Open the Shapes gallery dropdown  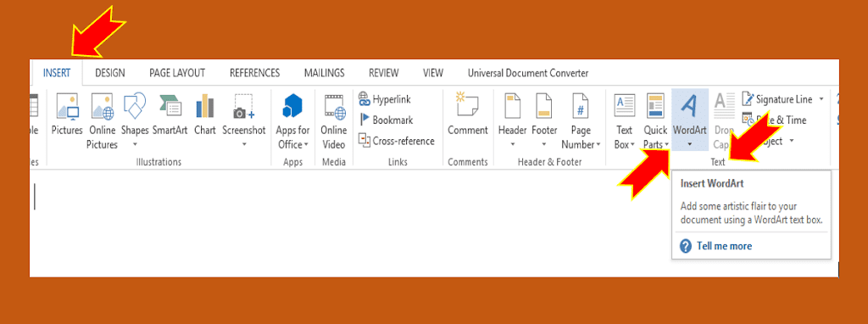click(135, 144)
